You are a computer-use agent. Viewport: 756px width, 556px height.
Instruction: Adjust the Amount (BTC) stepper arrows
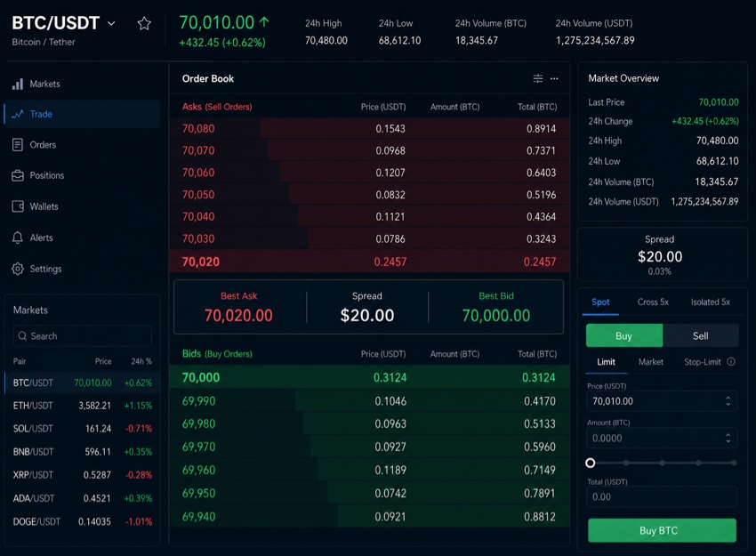(x=728, y=438)
